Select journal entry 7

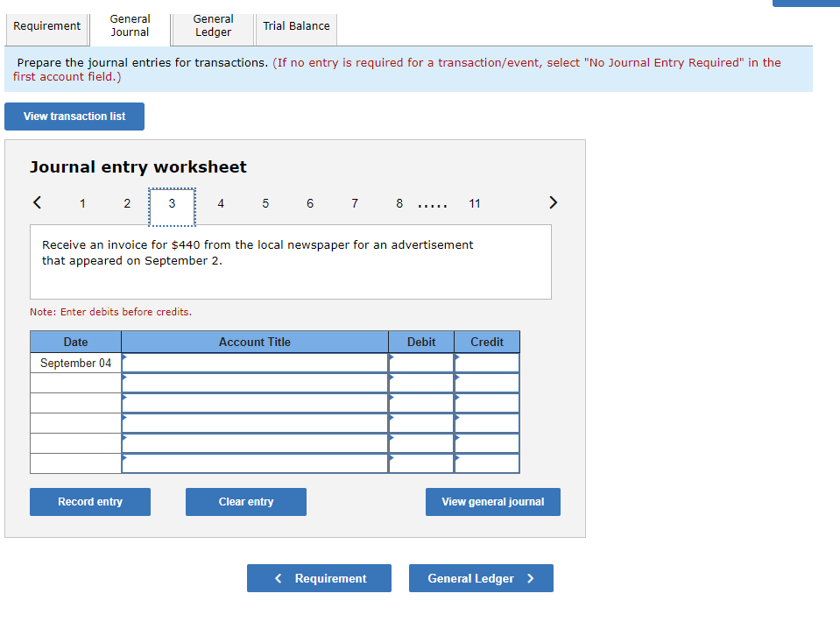pos(355,203)
